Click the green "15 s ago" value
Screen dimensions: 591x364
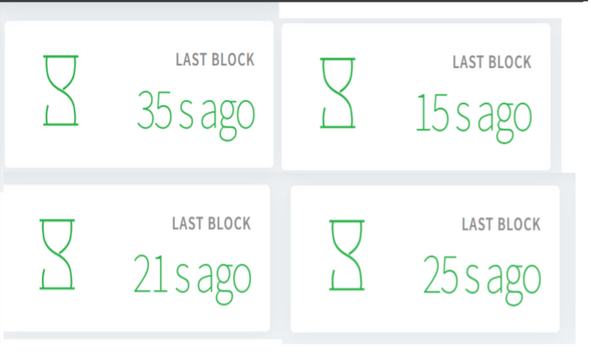(x=473, y=116)
